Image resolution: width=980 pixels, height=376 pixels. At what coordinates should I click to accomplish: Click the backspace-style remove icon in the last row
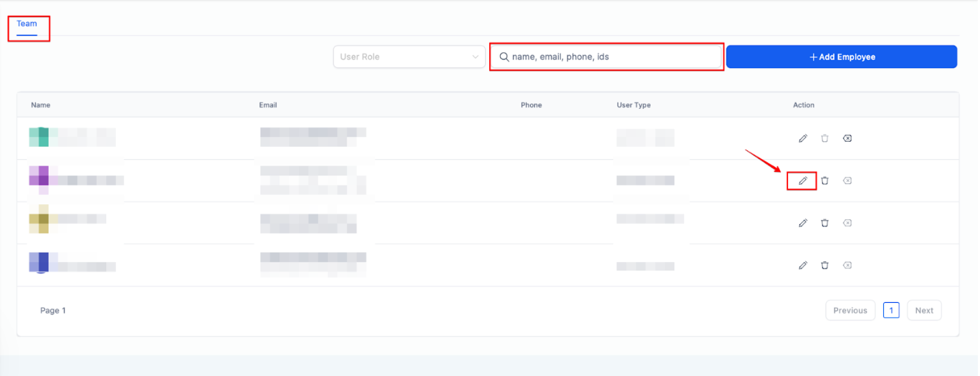pos(847,265)
